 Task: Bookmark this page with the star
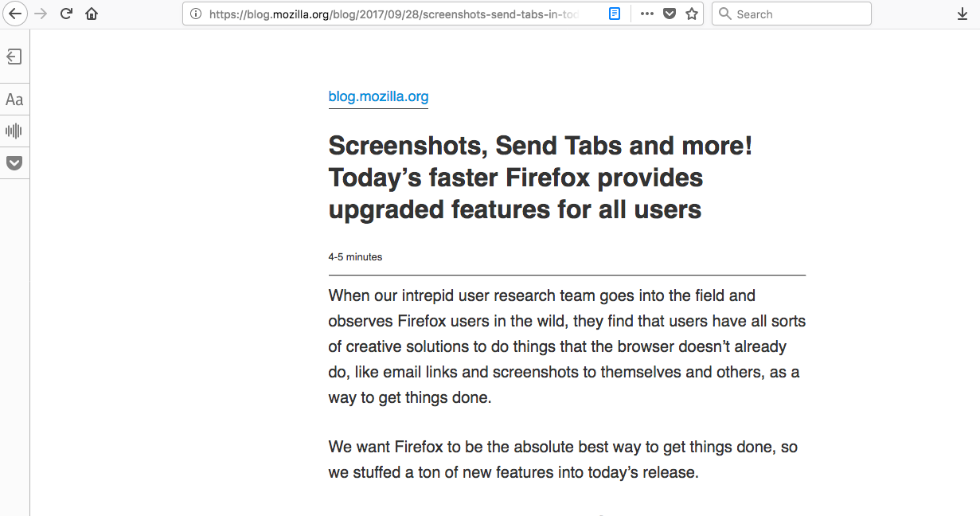[x=692, y=14]
